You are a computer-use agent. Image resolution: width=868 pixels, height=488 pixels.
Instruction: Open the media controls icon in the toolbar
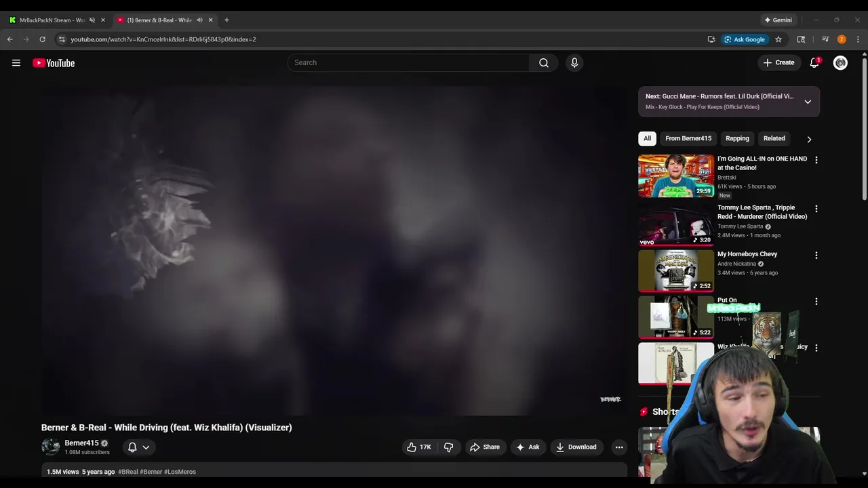pyautogui.click(x=825, y=39)
